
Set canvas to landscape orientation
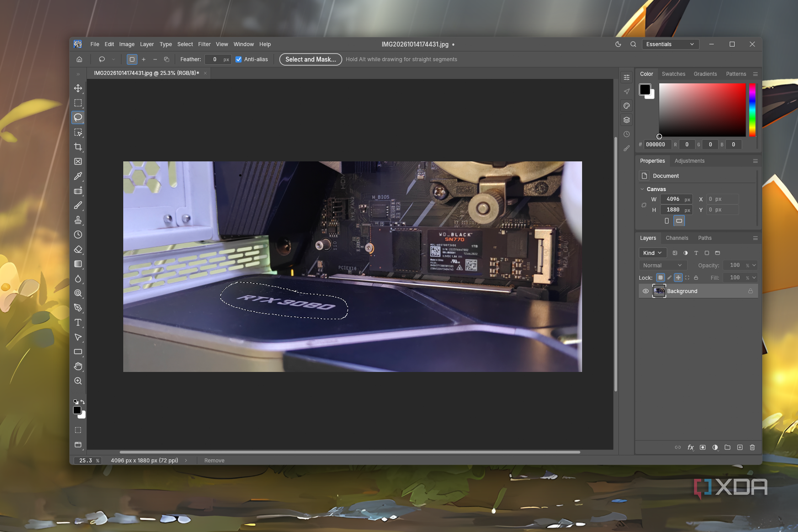pos(679,221)
